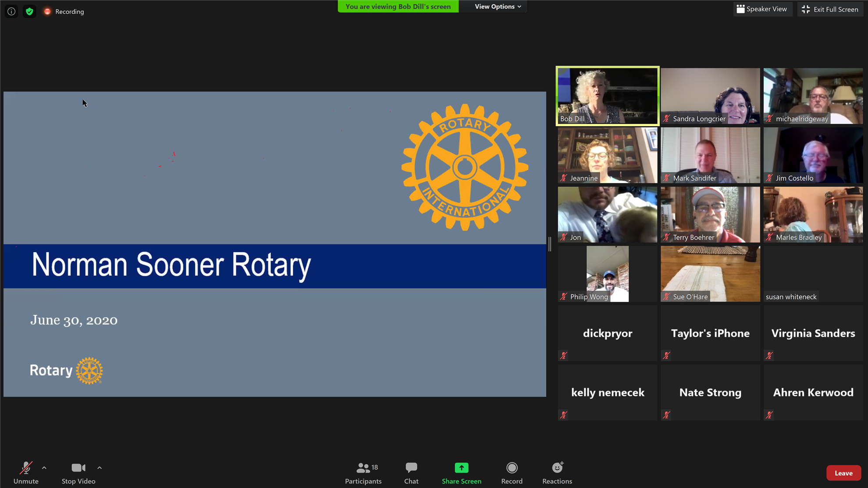Viewport: 868px width, 488px height.
Task: Open the View Options dropdown
Action: coord(498,7)
